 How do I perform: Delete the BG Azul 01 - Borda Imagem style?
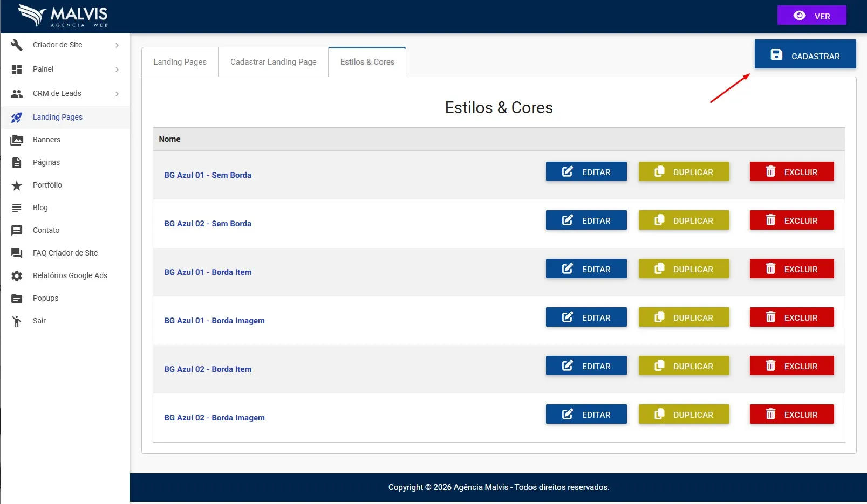[x=791, y=317]
